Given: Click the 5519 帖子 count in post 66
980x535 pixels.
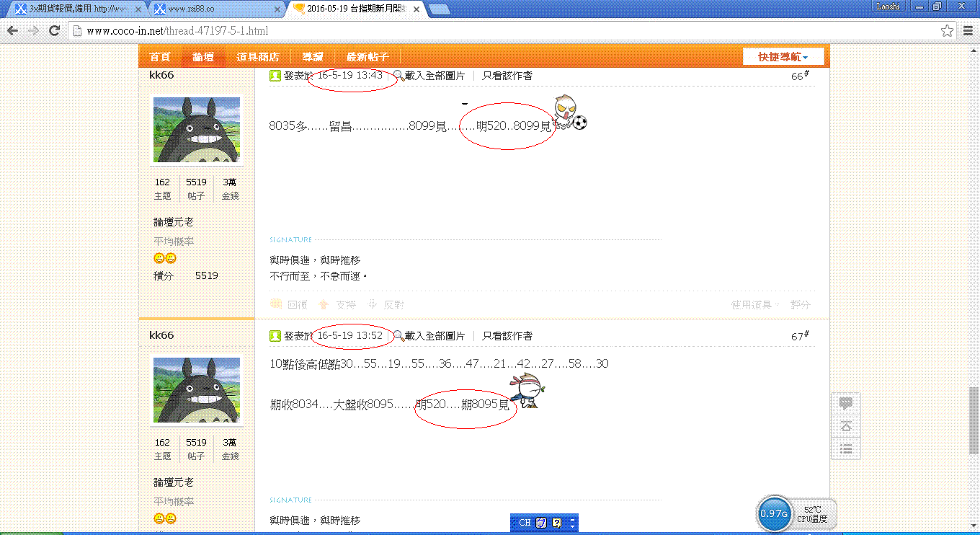Looking at the screenshot, I should [196, 182].
